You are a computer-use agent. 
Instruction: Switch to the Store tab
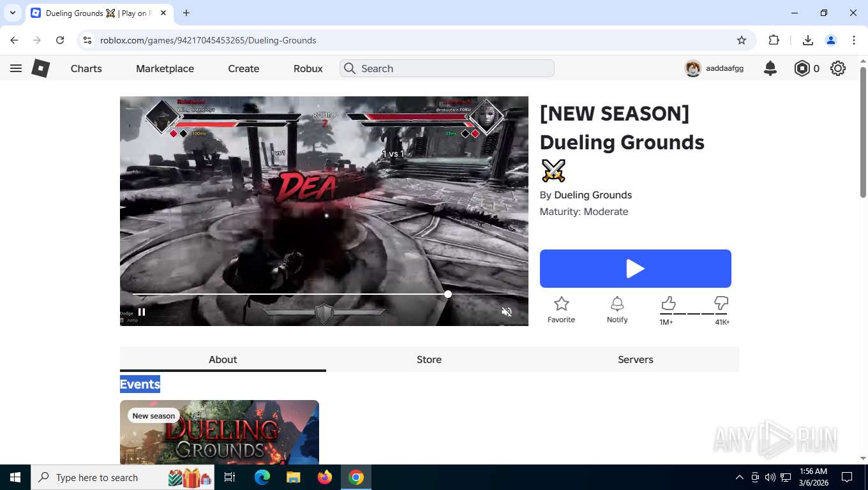coord(429,359)
